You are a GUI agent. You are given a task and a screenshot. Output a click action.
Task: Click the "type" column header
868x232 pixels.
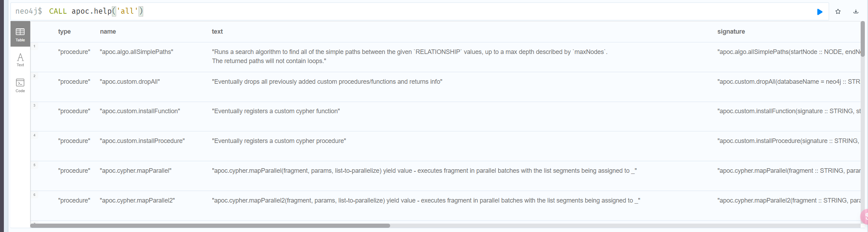pyautogui.click(x=65, y=32)
